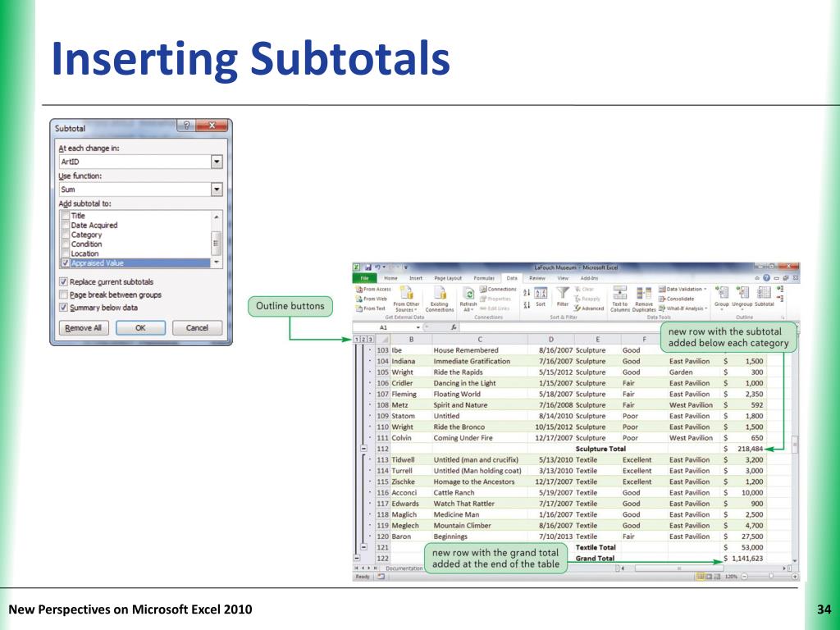Check the Location checkbox
This screenshot has width=840, height=630.
[x=66, y=253]
